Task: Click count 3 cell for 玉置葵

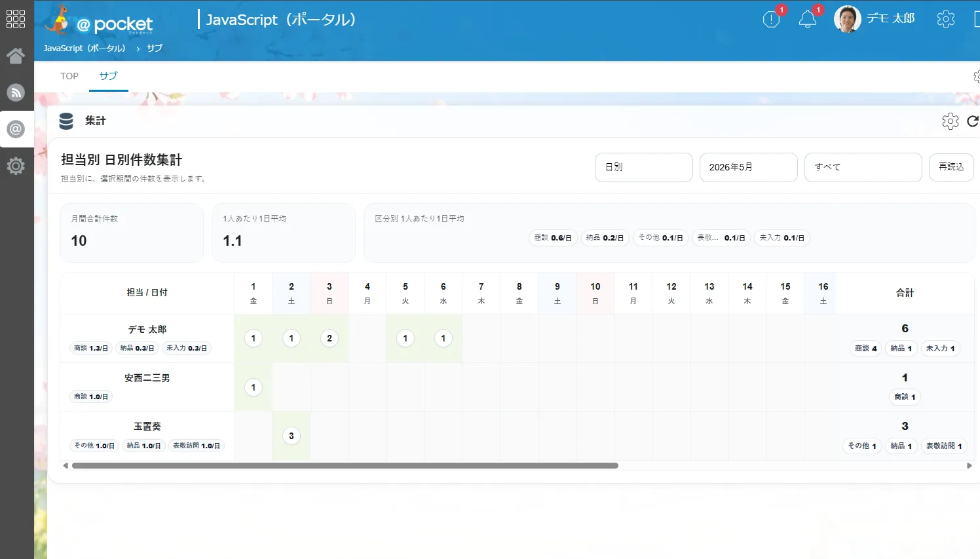Action: point(292,436)
